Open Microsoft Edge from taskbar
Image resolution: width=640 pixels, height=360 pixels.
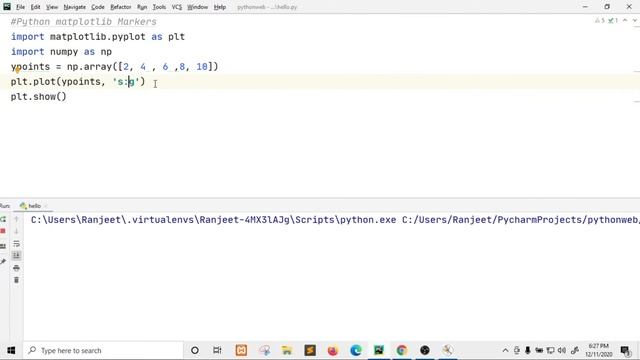click(x=356, y=350)
